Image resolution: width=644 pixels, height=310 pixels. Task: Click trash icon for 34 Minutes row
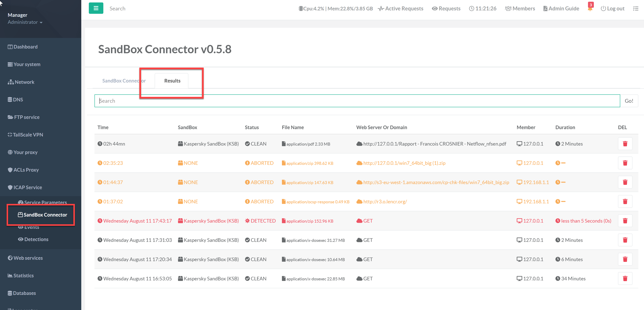pyautogui.click(x=625, y=278)
